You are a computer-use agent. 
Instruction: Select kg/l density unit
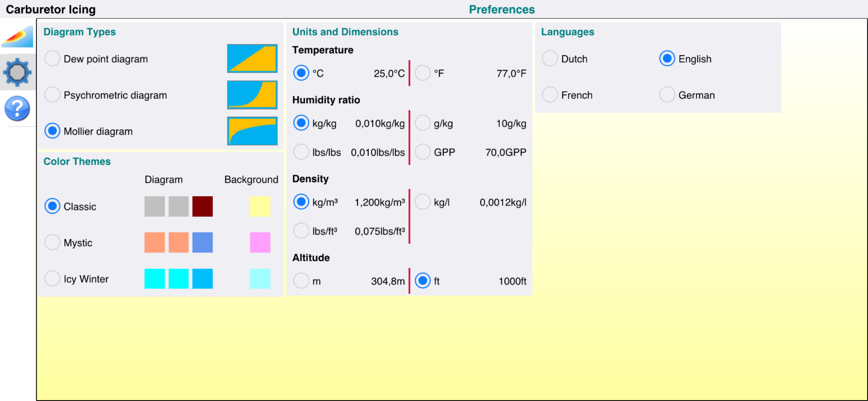[x=422, y=202]
